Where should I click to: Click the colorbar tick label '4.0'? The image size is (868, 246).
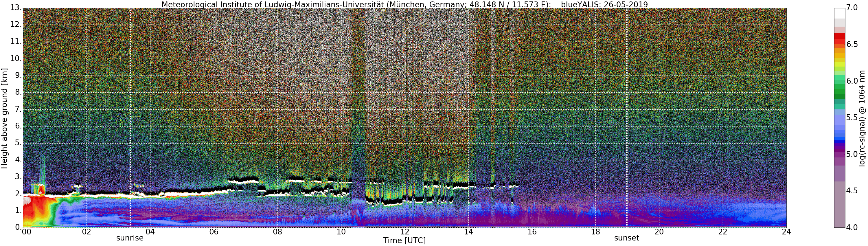point(852,227)
